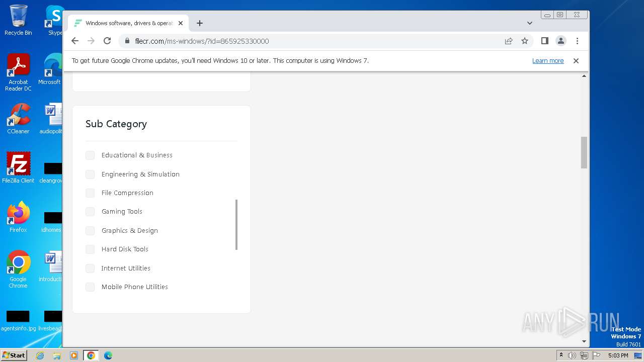Bookmark this page with the star
This screenshot has height=362, width=644.
[x=525, y=41]
